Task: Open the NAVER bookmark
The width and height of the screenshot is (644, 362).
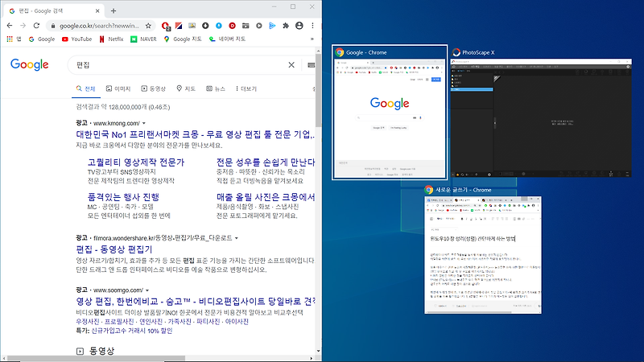Action: click(143, 39)
